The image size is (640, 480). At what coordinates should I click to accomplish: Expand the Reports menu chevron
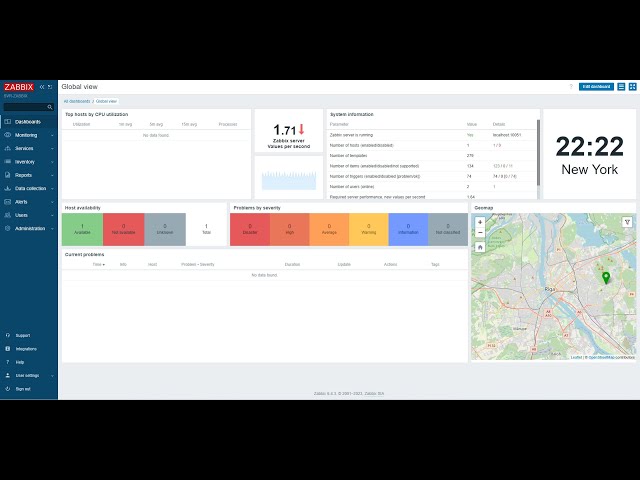coord(52,175)
